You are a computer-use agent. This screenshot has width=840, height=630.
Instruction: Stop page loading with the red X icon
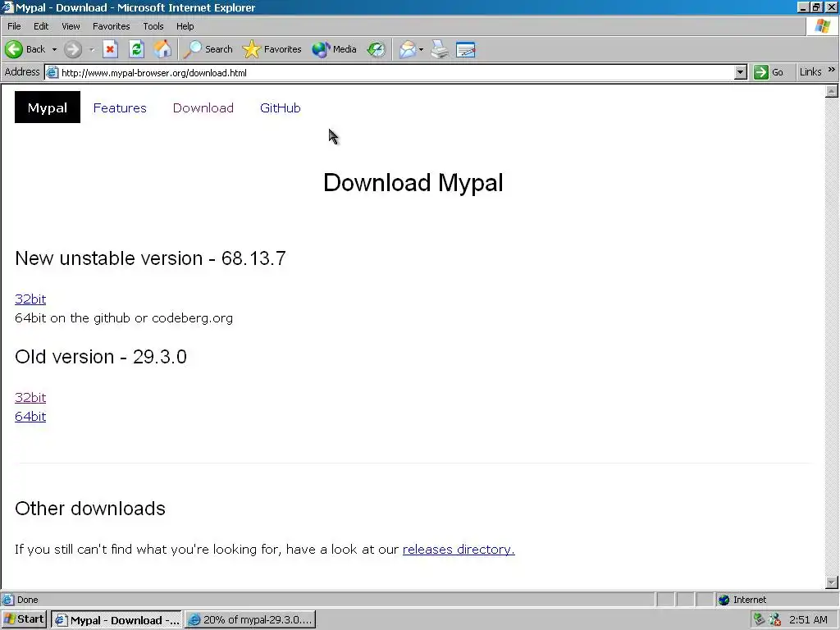tap(110, 49)
